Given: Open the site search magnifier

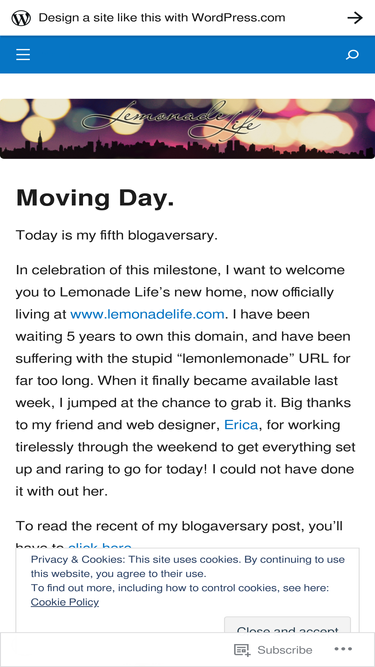Looking at the screenshot, I should click(352, 55).
